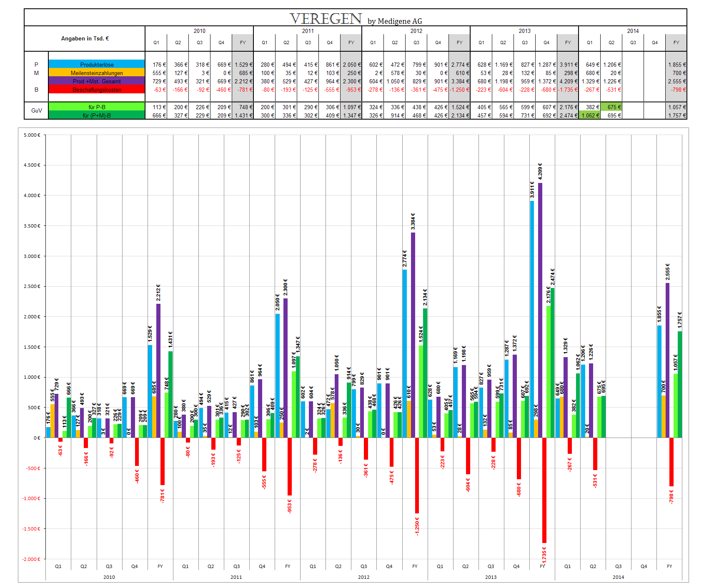
Task: Click the red 2014 FY bar dropping to -798 €
Action: (x=671, y=462)
